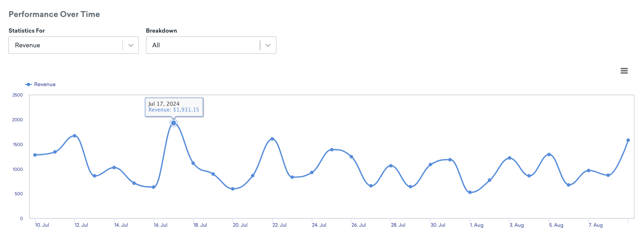Image resolution: width=644 pixels, height=242 pixels.
Task: Click the Aug 3 data point
Action: (x=509, y=158)
